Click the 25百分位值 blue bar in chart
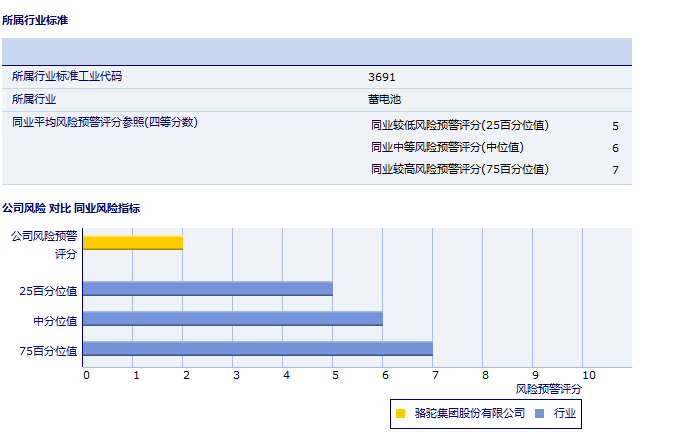The image size is (700, 438). click(x=208, y=289)
